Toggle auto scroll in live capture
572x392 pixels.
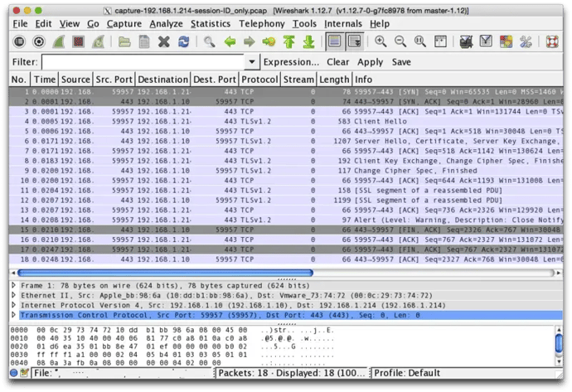point(354,41)
